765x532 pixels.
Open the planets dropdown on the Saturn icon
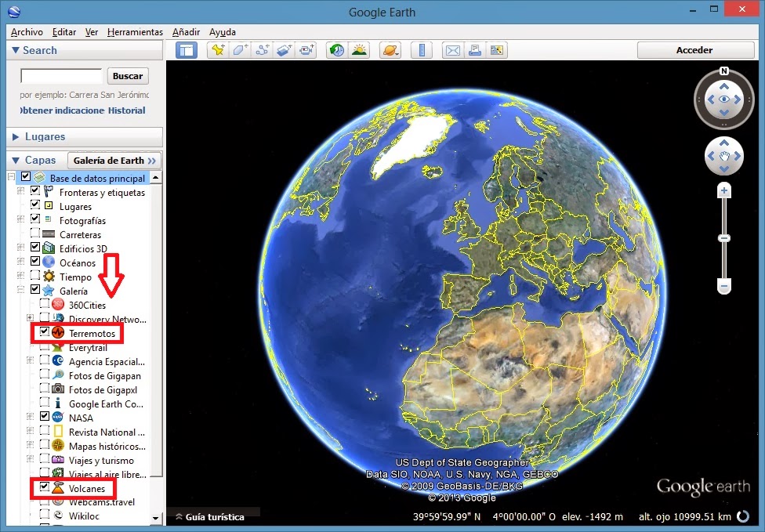point(390,49)
